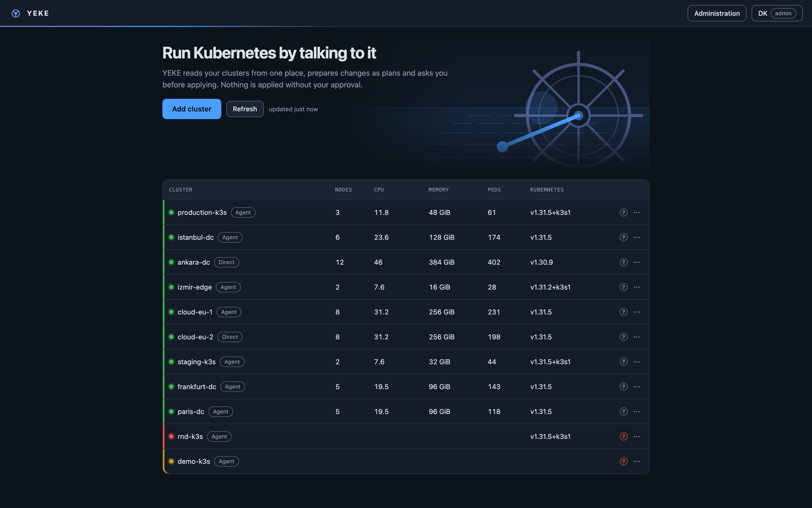Image resolution: width=812 pixels, height=508 pixels.
Task: Click red warning icon on demo-k3s row
Action: [623, 461]
